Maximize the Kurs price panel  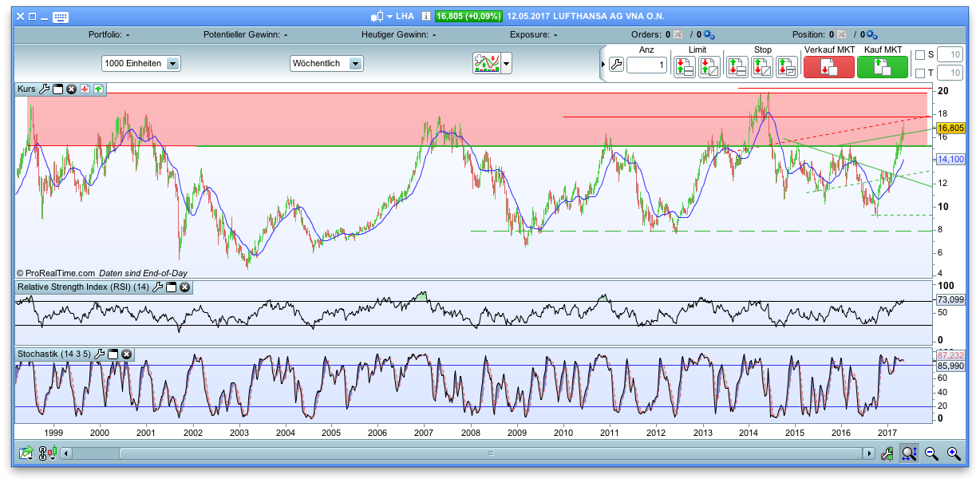click(57, 89)
